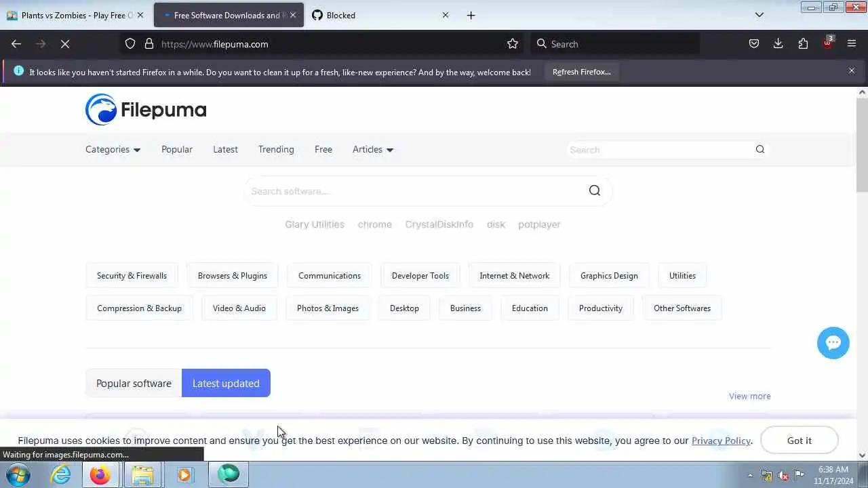Click the muted volume tray icon

(x=783, y=475)
